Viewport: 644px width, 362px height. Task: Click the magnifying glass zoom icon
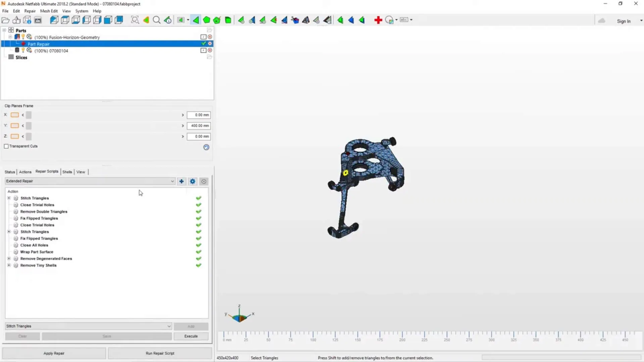point(156,20)
